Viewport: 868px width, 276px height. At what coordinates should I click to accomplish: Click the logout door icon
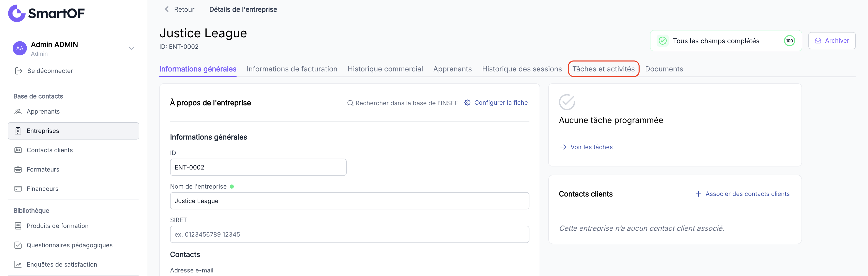coord(19,71)
